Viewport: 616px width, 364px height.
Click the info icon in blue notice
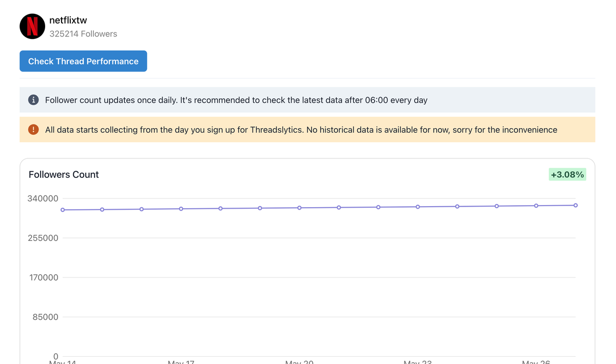33,100
